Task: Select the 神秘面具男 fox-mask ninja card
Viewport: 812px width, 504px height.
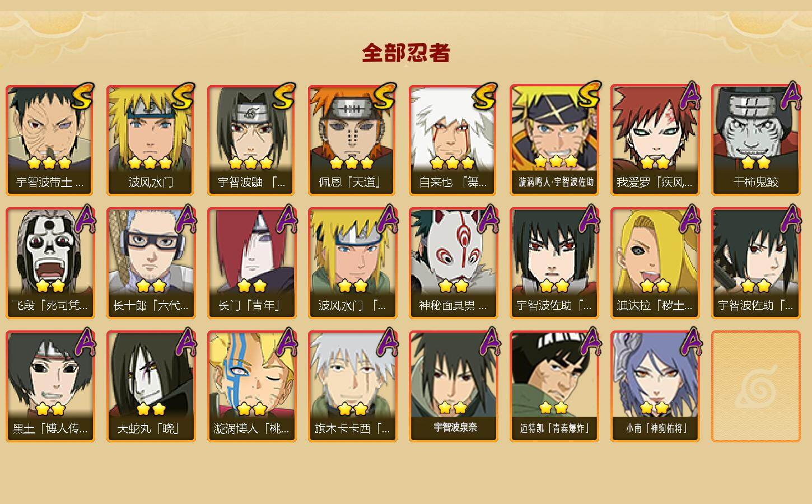Action: tap(453, 263)
